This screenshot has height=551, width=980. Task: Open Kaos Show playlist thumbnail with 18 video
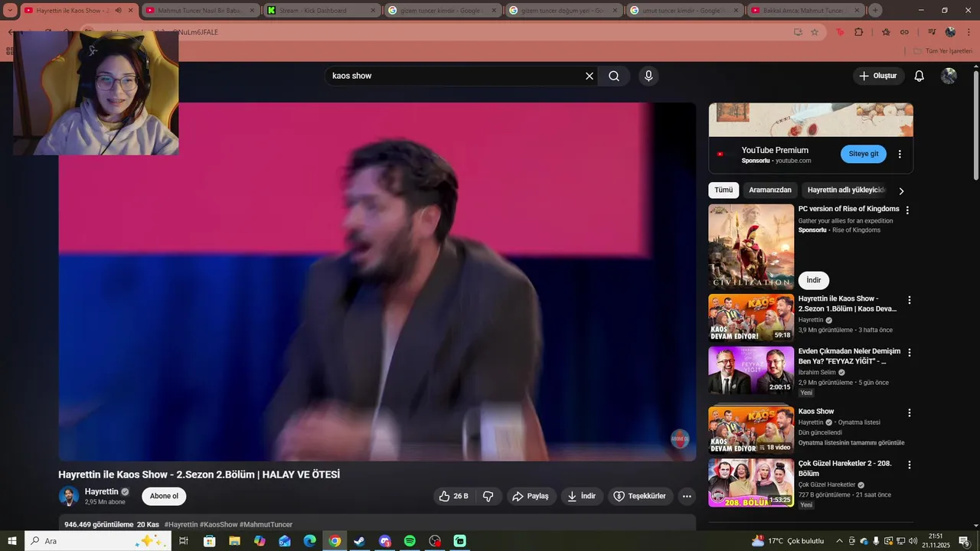[x=751, y=429]
